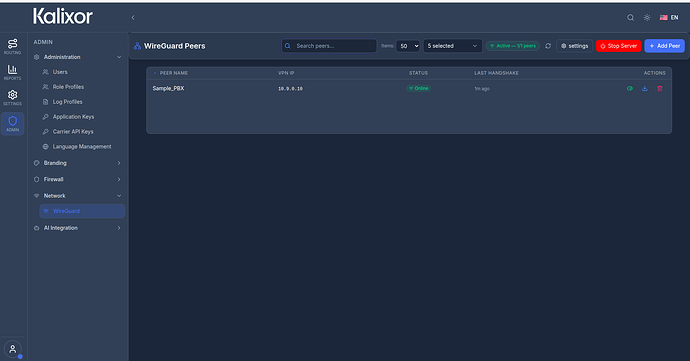
Task: Click the Stop Server button
Action: pos(619,46)
